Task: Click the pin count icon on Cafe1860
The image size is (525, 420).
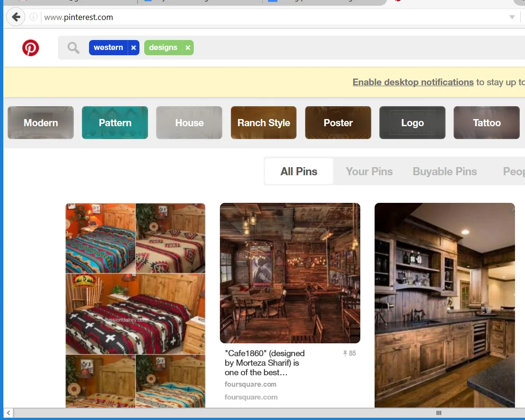Action: [345, 353]
